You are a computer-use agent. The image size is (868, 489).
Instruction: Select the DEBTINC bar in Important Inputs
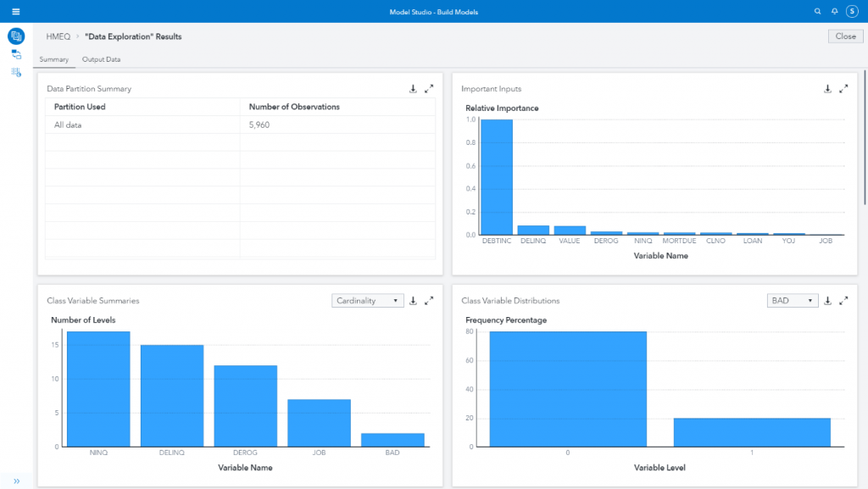pos(496,178)
